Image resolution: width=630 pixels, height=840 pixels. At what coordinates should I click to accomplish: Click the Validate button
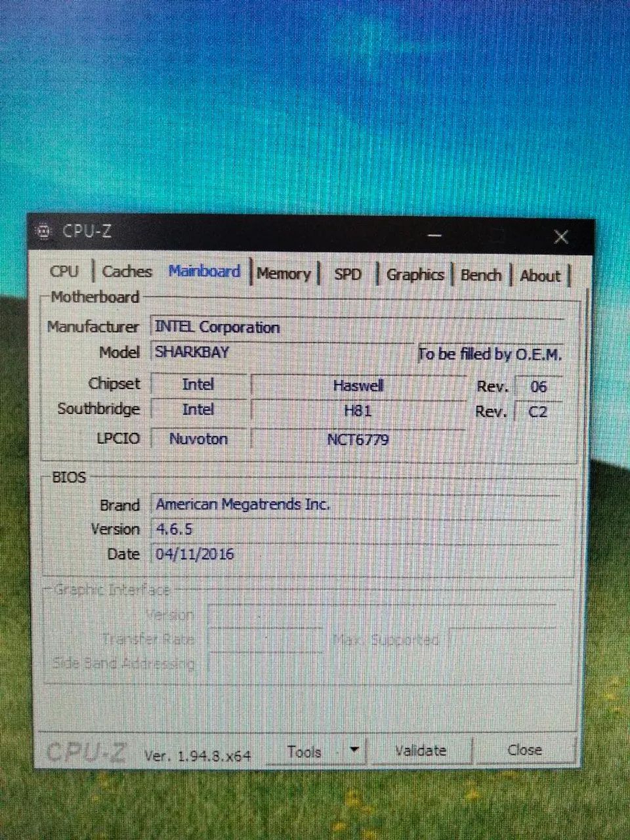coord(421,750)
